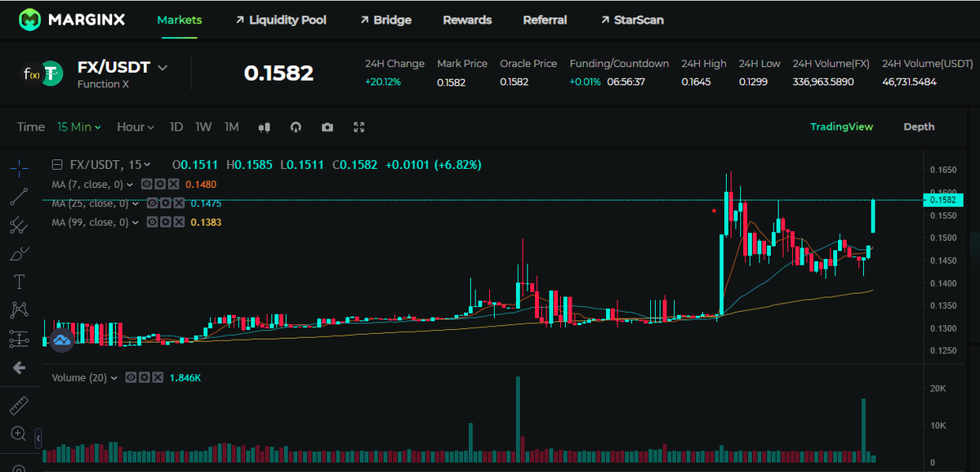Click the Volume value 1.846K

[185, 378]
